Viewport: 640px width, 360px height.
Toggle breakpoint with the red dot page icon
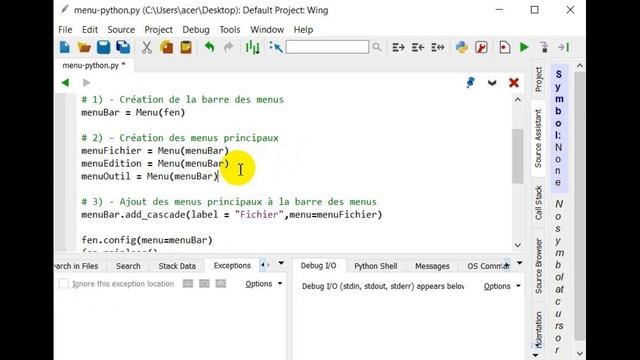(x=504, y=47)
